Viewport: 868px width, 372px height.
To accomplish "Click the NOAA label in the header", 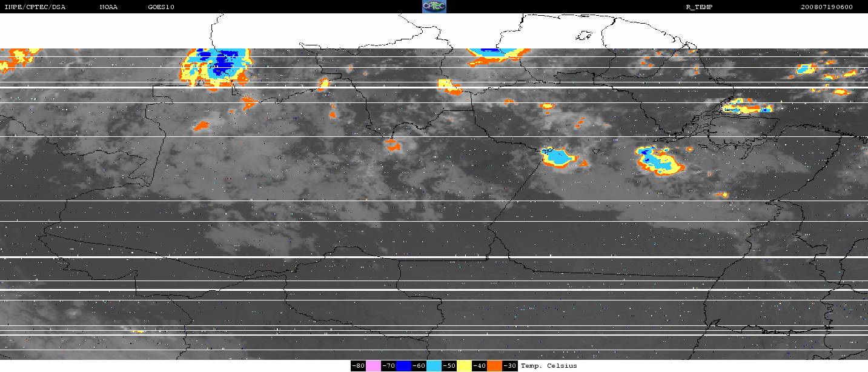I will pos(109,7).
